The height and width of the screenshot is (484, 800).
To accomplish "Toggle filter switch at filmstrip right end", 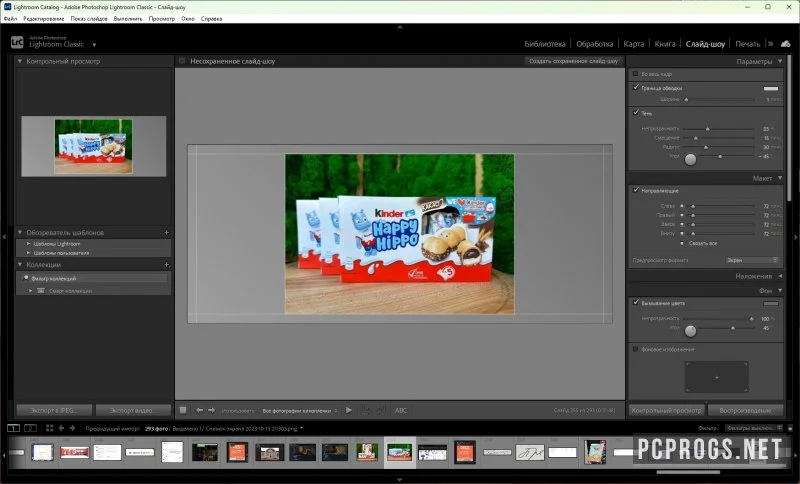I will [790, 428].
